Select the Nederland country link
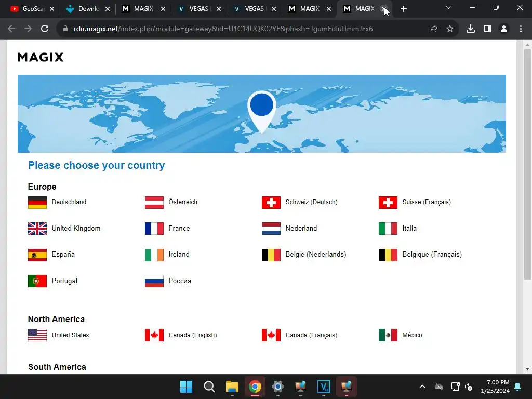532x399 pixels. click(301, 229)
